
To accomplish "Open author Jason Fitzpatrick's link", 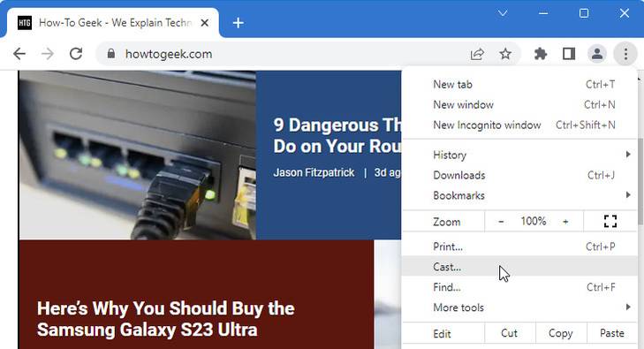I will (314, 172).
